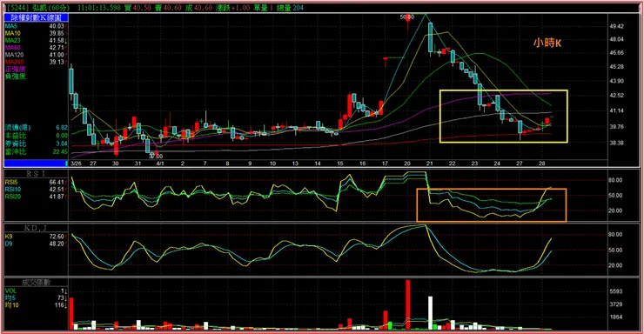Image resolution: width=644 pixels, height=334 pixels.
Task: Click the 當沖比 value 22.45
Action: coord(60,152)
